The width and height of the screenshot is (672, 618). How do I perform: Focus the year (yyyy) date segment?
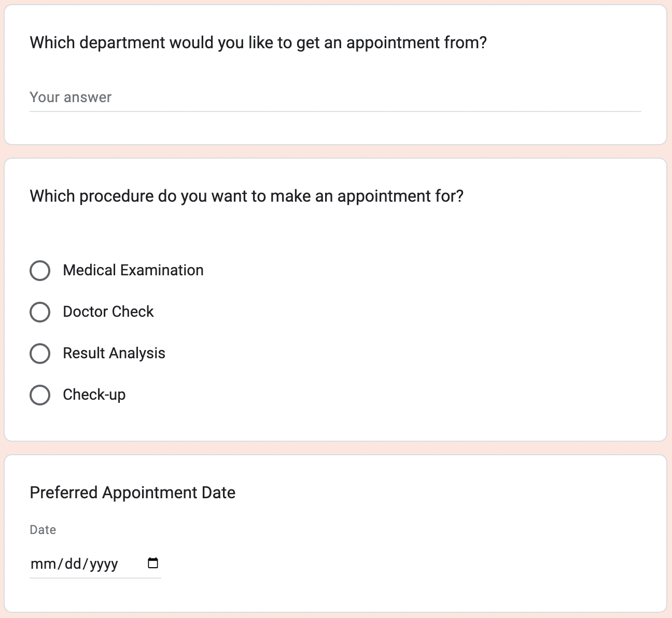point(104,564)
